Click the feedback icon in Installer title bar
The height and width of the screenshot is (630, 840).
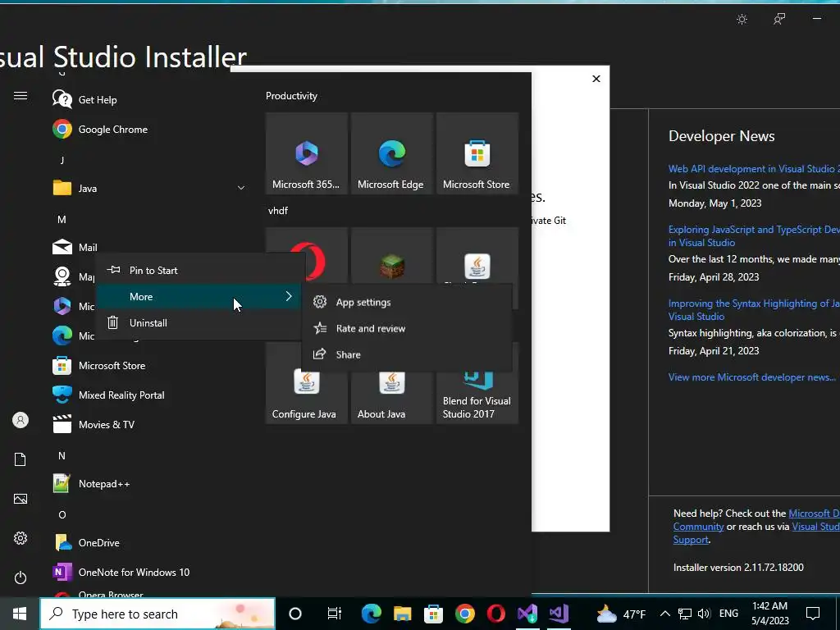[779, 20]
